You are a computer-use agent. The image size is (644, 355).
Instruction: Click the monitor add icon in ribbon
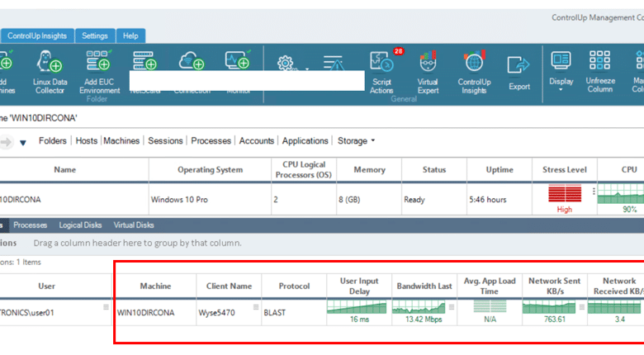pyautogui.click(x=238, y=60)
